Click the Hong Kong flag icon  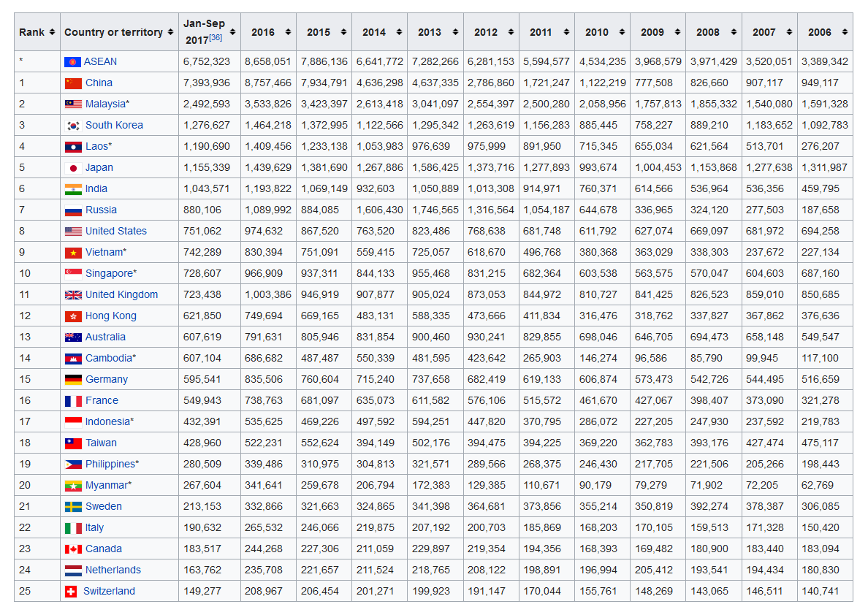(73, 317)
